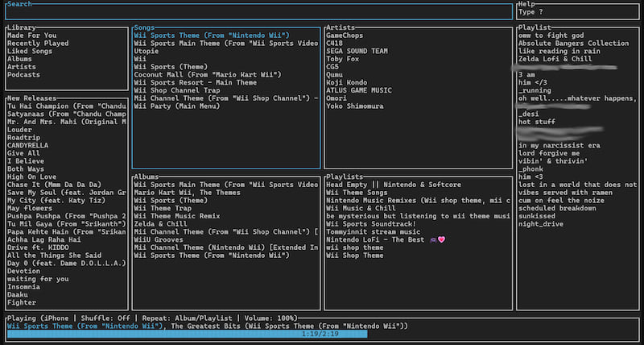This screenshot has height=345, width=644.
Task: Play 'Wii Sports Resort - Main Theme'
Action: [196, 82]
